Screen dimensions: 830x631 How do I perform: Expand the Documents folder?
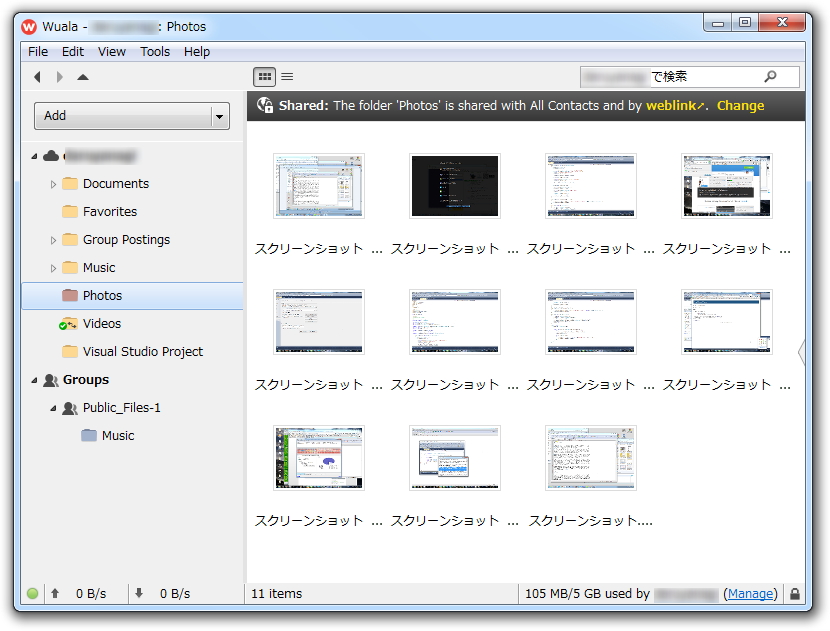(53, 184)
